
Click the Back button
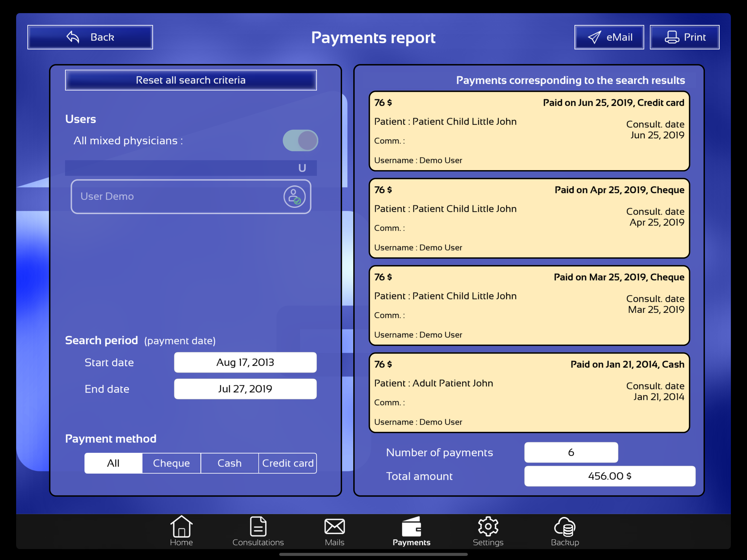90,37
